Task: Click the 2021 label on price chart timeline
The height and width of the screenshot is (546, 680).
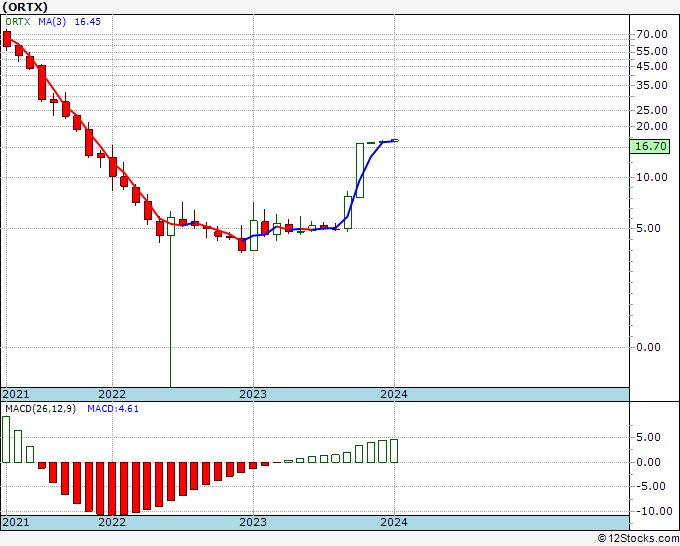Action: pos(16,394)
